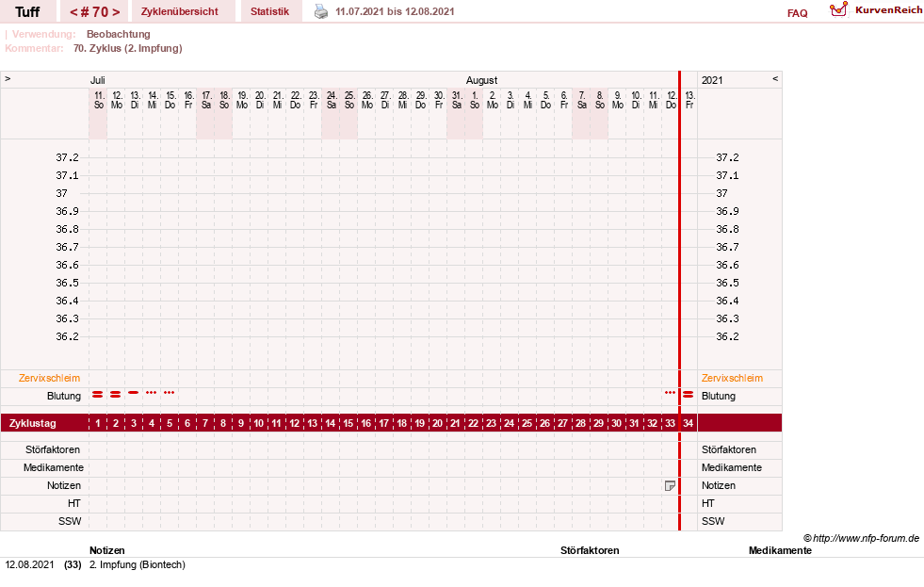
Task: Click the date header 11. So
Action: coord(98,100)
